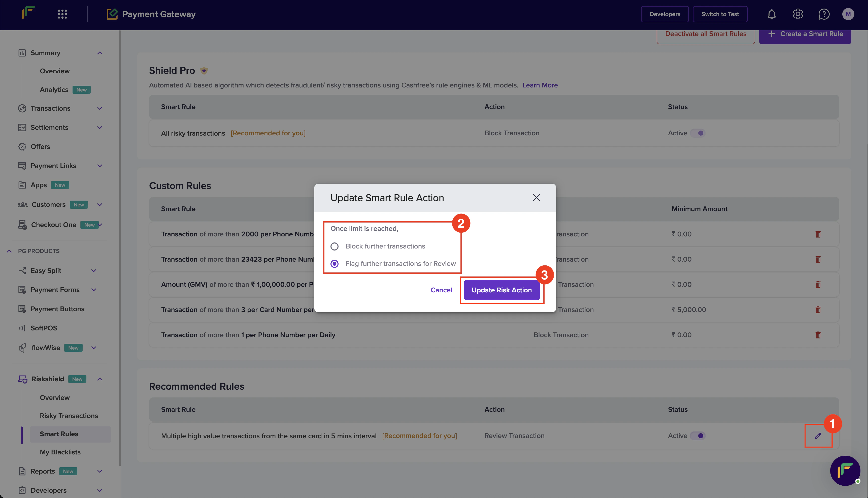Viewport: 868px width, 498px height.
Task: Click Cancel in the dialog
Action: coord(441,290)
